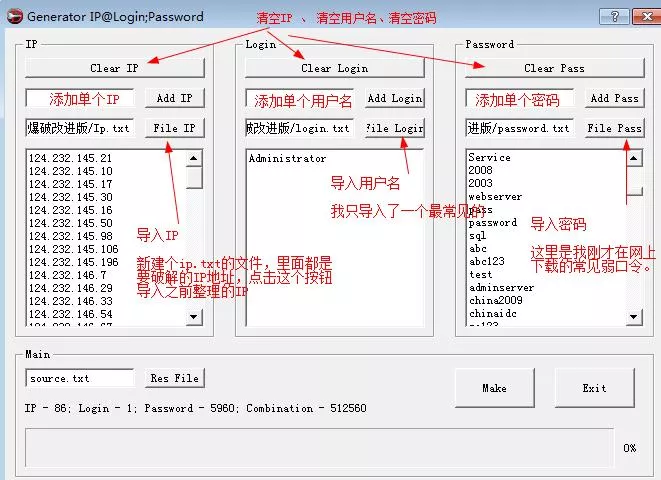
Task: Choose output with Res File button
Action: (x=175, y=378)
